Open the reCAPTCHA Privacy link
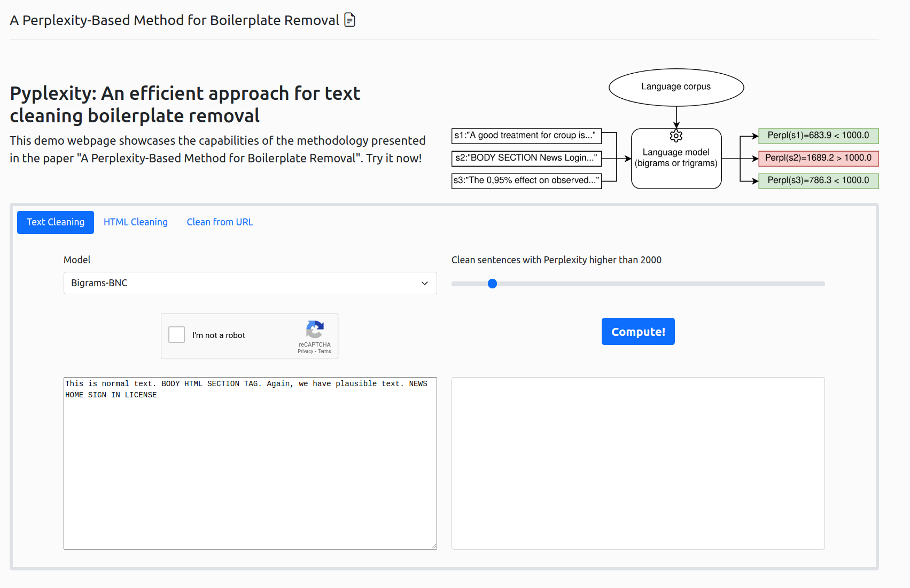This screenshot has width=910, height=588. pos(305,351)
